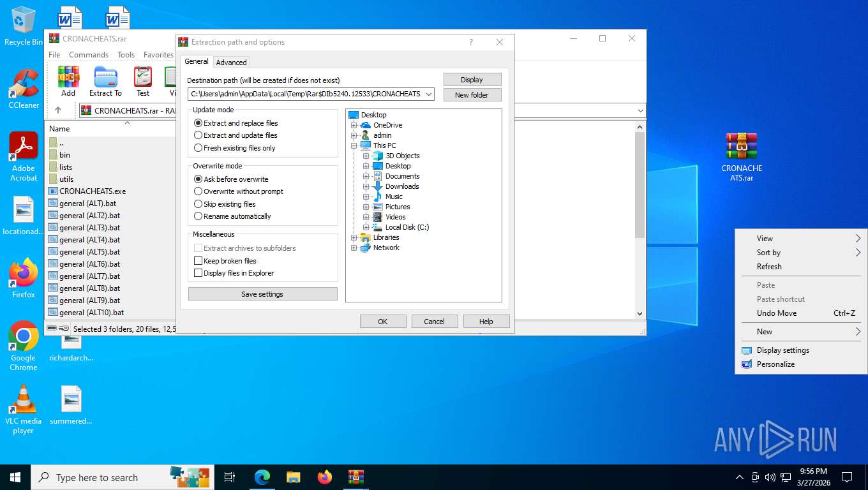Click the Display button
This screenshot has height=490, width=868.
472,80
